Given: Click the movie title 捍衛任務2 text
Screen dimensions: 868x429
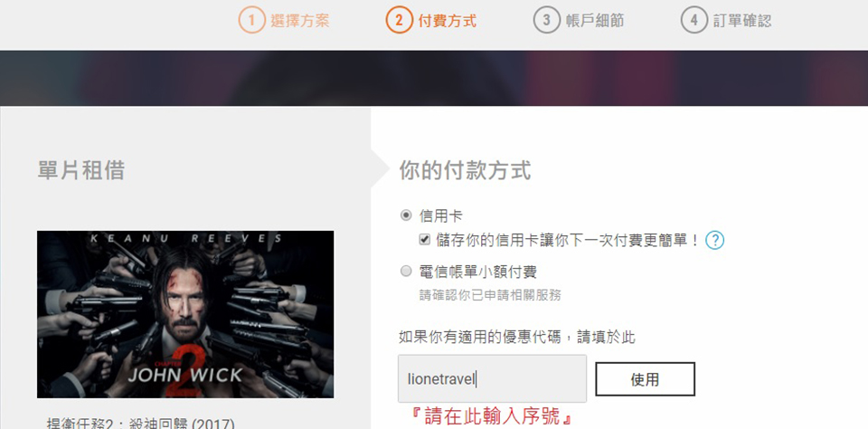Looking at the screenshot, I should [x=141, y=424].
